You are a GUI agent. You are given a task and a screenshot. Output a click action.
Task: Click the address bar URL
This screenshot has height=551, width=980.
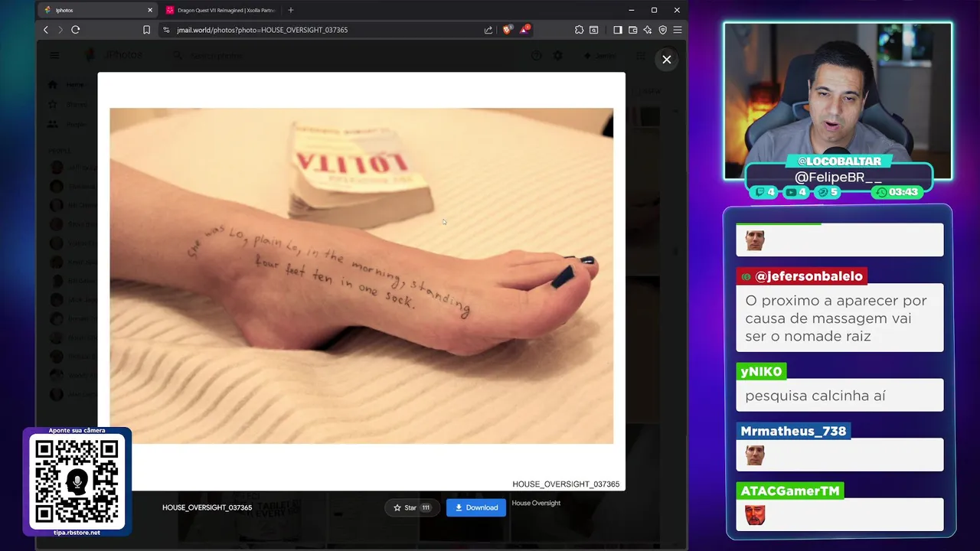coord(262,30)
